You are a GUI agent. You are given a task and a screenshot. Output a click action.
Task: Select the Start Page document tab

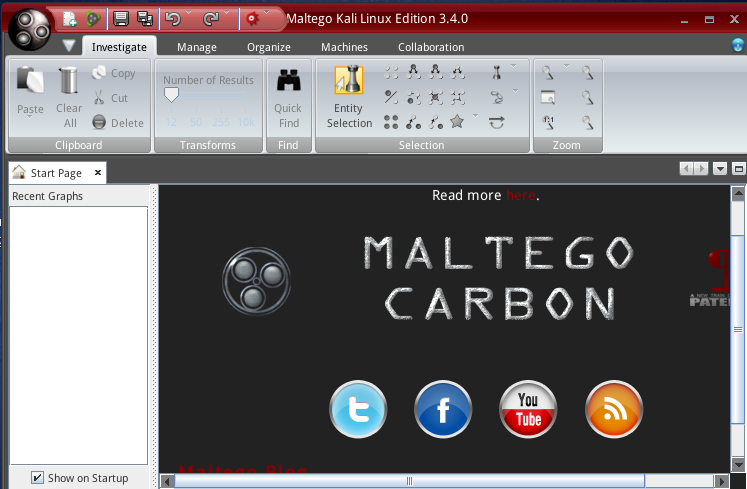pyautogui.click(x=56, y=173)
